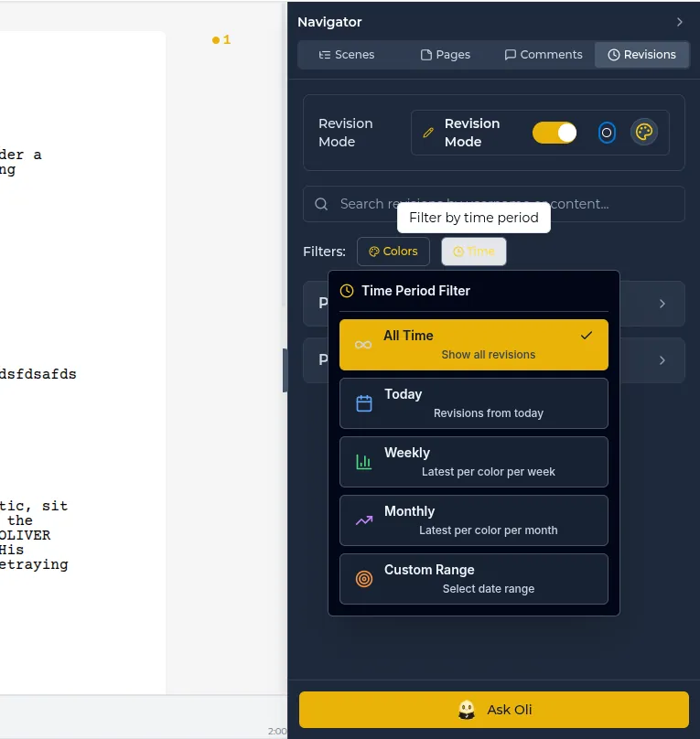Click the Navigator panel title
Screen dimensions: 700x739
(329, 22)
